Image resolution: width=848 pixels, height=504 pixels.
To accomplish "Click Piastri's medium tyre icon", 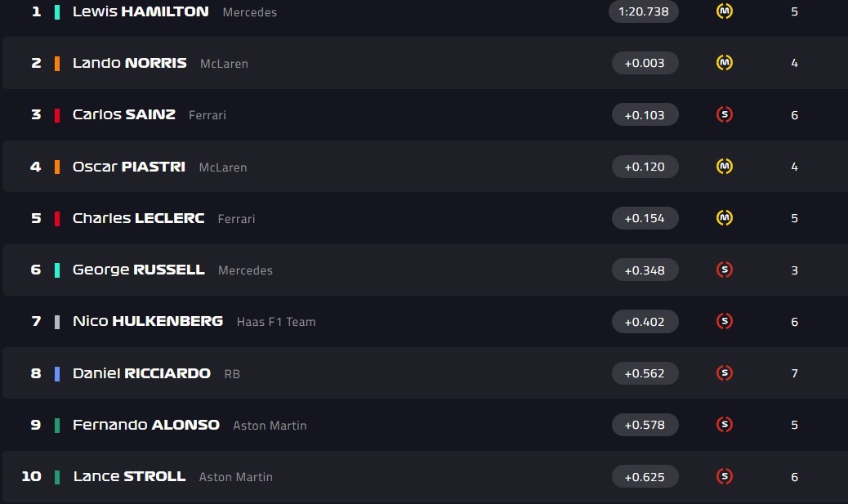I will (724, 167).
